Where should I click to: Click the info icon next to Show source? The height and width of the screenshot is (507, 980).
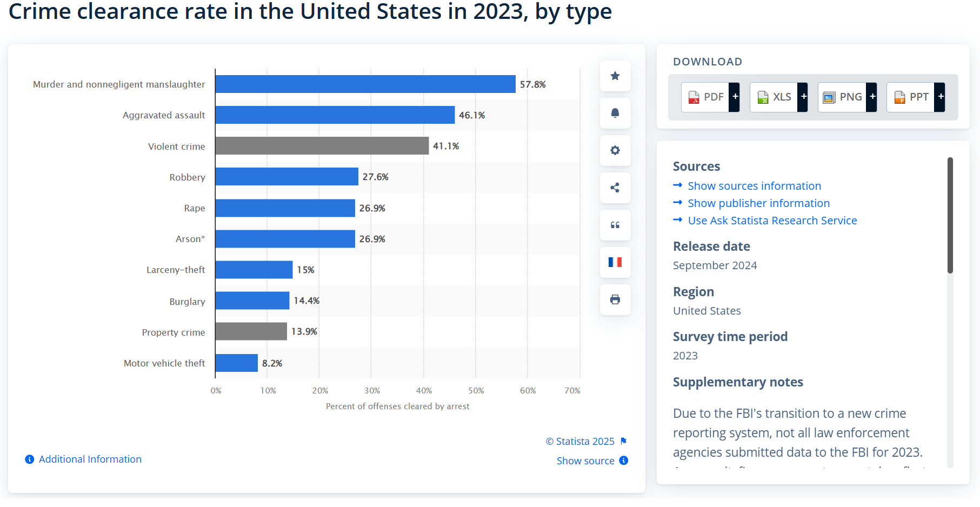(x=624, y=461)
